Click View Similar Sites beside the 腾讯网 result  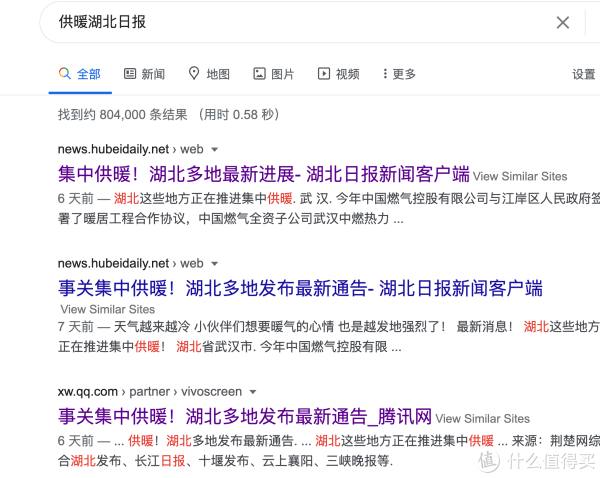(x=483, y=419)
